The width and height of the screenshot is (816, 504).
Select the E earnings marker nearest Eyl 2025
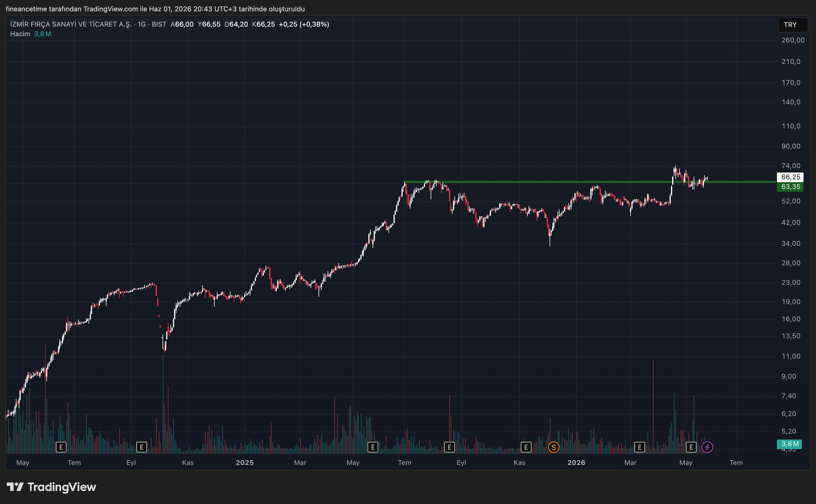(x=449, y=447)
